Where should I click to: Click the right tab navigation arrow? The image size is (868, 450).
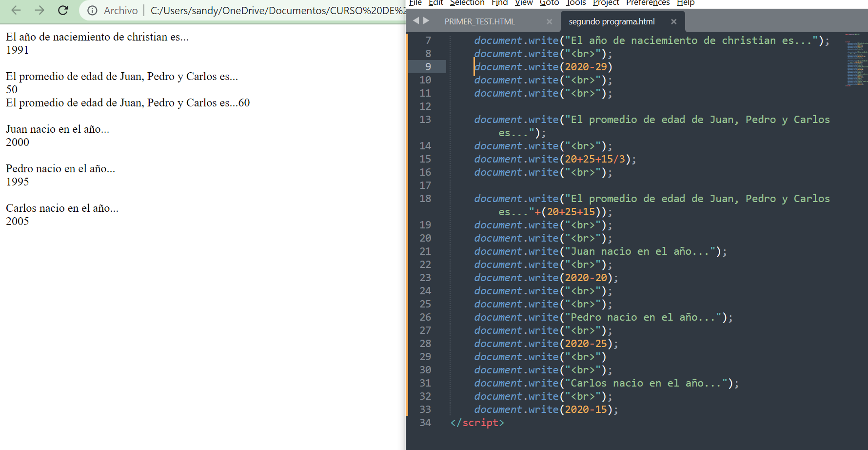click(426, 20)
